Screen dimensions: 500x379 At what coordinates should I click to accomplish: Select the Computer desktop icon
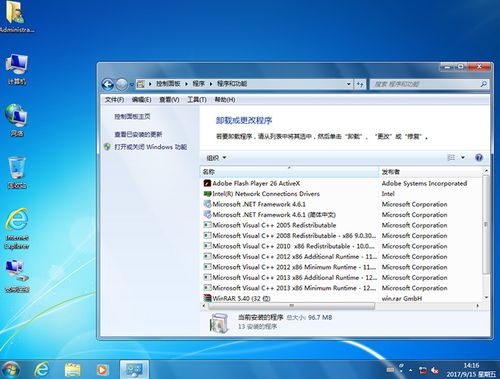tap(17, 69)
